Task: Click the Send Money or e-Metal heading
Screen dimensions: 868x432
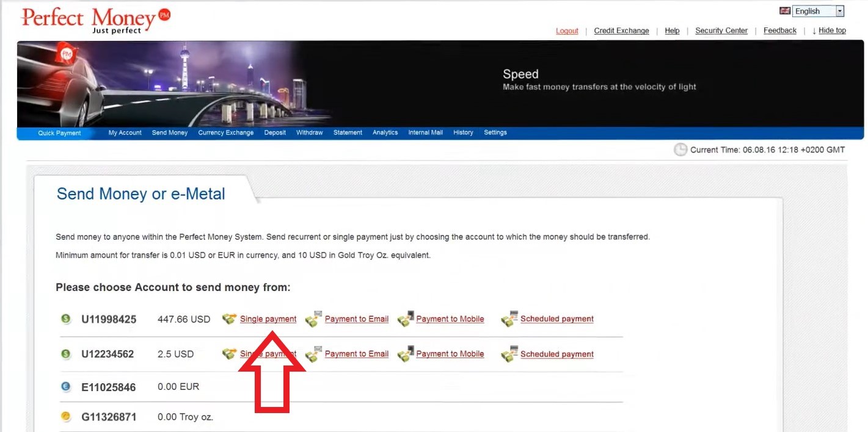Action: [141, 194]
